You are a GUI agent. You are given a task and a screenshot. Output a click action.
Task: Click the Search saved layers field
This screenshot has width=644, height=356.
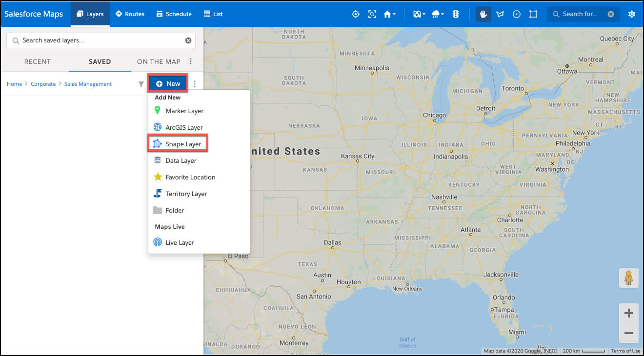101,40
